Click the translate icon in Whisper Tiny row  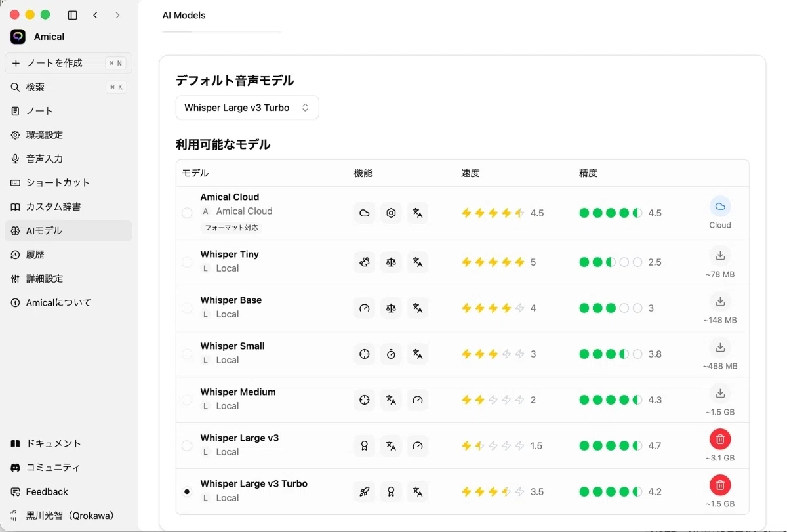coord(418,262)
